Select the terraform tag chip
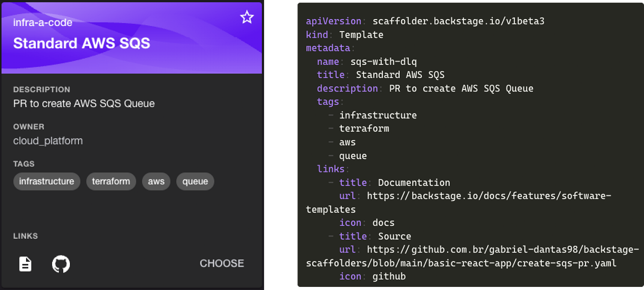This screenshot has height=290, width=644. click(x=111, y=181)
